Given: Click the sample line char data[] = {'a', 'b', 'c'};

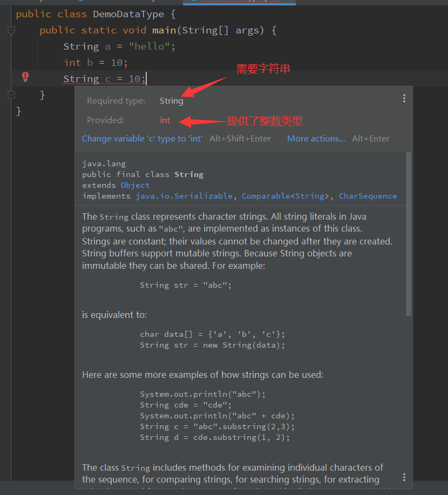Looking at the screenshot, I should click(212, 335).
